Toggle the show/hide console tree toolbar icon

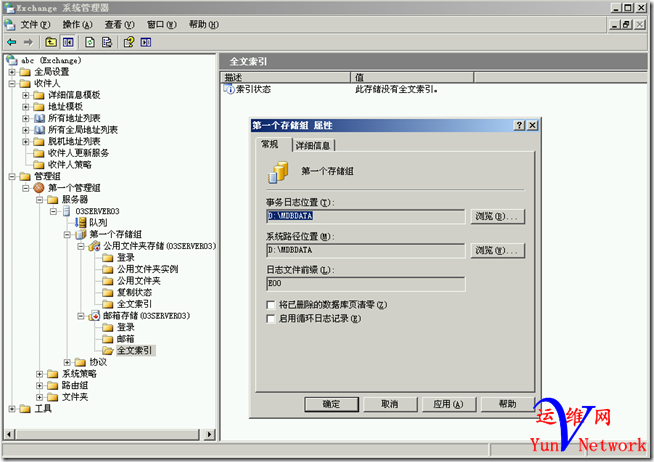click(x=68, y=42)
